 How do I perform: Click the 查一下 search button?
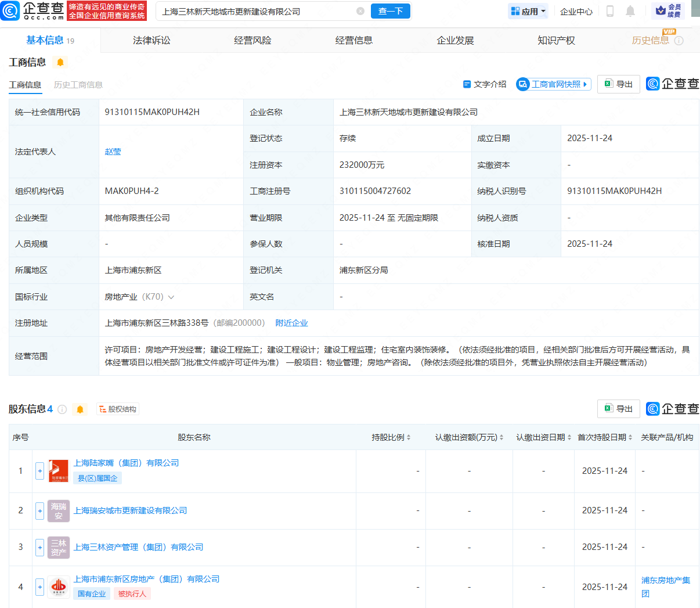[390, 11]
